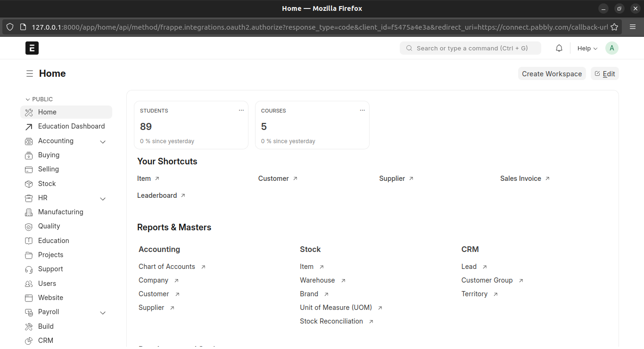Open the Home workspace in sidebar
644x349 pixels.
(x=66, y=112)
